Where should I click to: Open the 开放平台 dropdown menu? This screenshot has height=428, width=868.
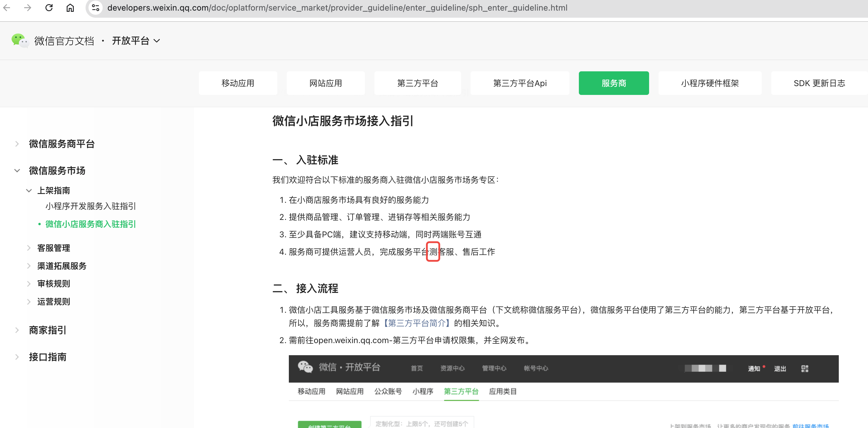click(136, 41)
